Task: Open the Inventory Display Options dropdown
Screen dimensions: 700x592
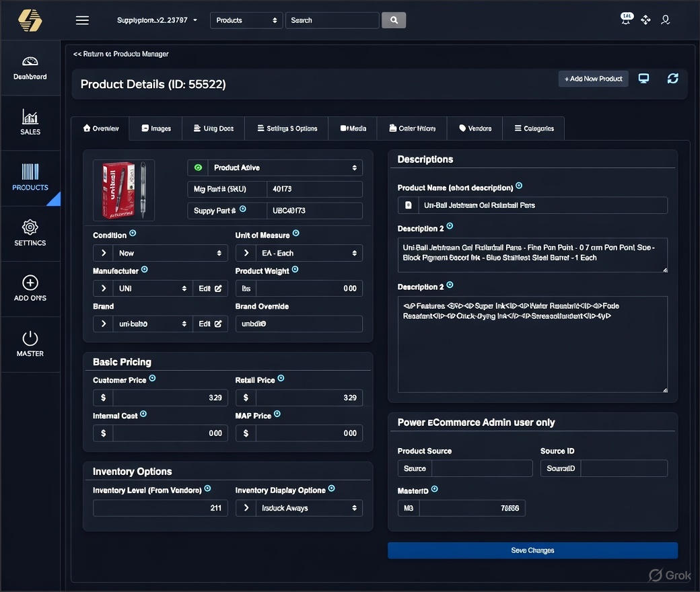Action: pyautogui.click(x=307, y=508)
